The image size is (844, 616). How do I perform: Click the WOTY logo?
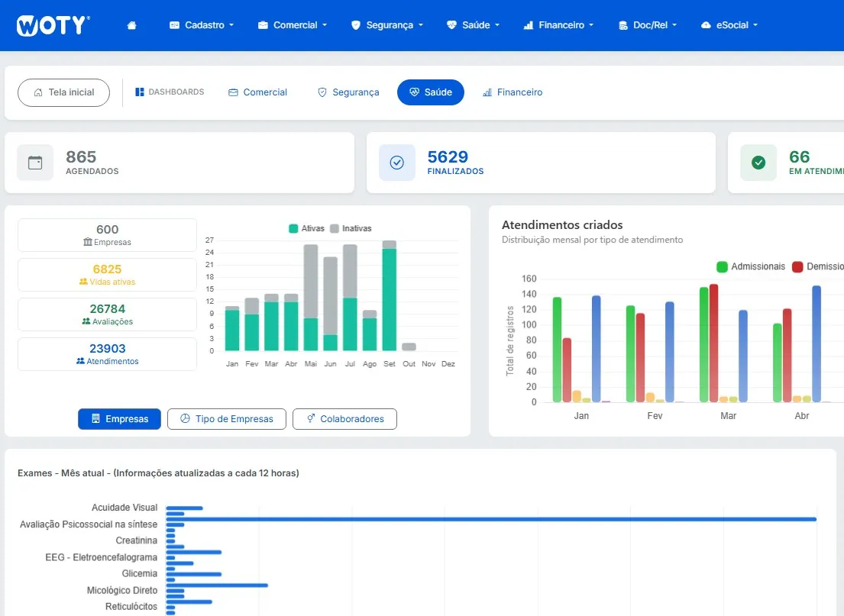(53, 25)
